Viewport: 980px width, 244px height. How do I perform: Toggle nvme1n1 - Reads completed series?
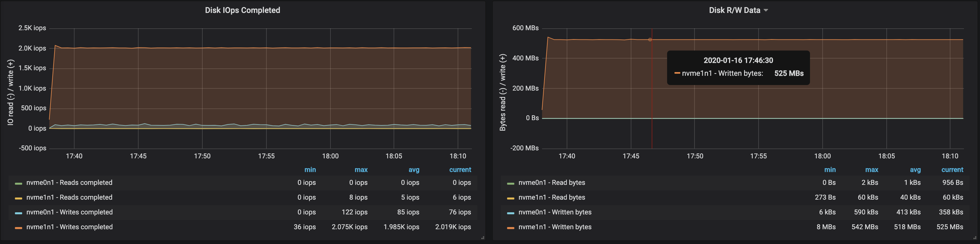click(69, 197)
